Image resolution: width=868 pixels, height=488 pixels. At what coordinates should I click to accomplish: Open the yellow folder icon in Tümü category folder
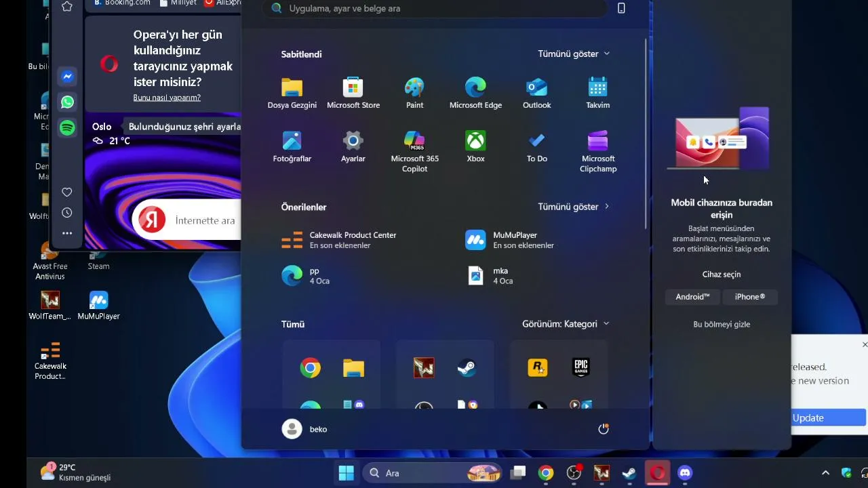(353, 368)
